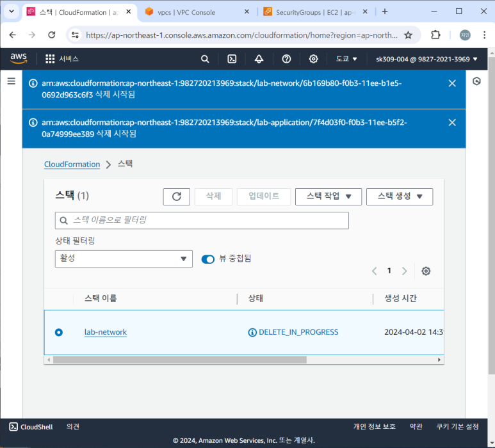Open the Chrome three-dot menu
495x448 pixels.
[x=484, y=35]
